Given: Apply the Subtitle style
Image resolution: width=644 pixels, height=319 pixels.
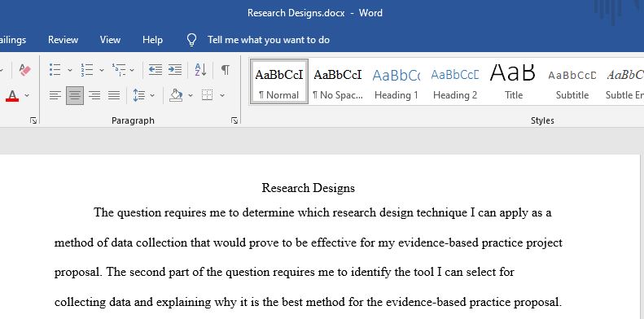Looking at the screenshot, I should click(572, 81).
